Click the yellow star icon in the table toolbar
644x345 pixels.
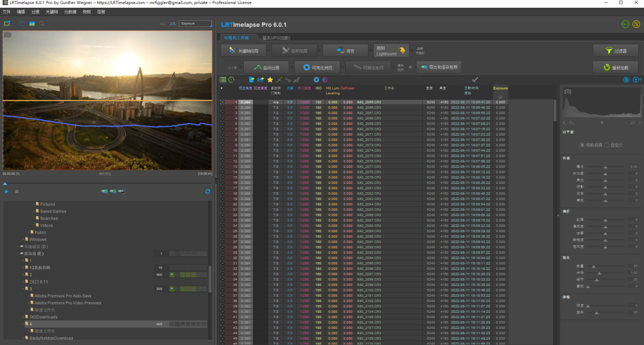coord(270,79)
